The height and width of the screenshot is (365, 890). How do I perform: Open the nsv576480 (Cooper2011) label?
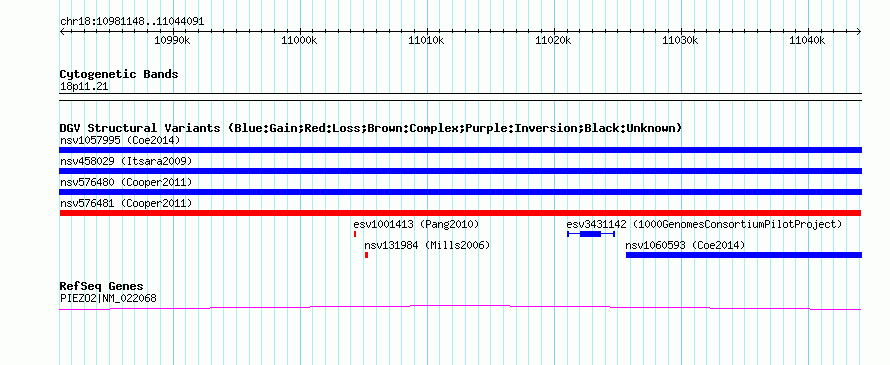click(x=126, y=182)
